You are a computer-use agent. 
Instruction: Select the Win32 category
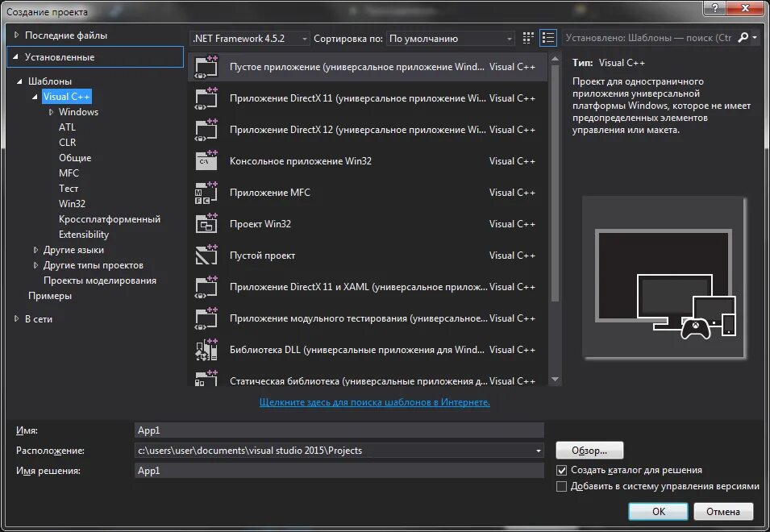coord(73,204)
